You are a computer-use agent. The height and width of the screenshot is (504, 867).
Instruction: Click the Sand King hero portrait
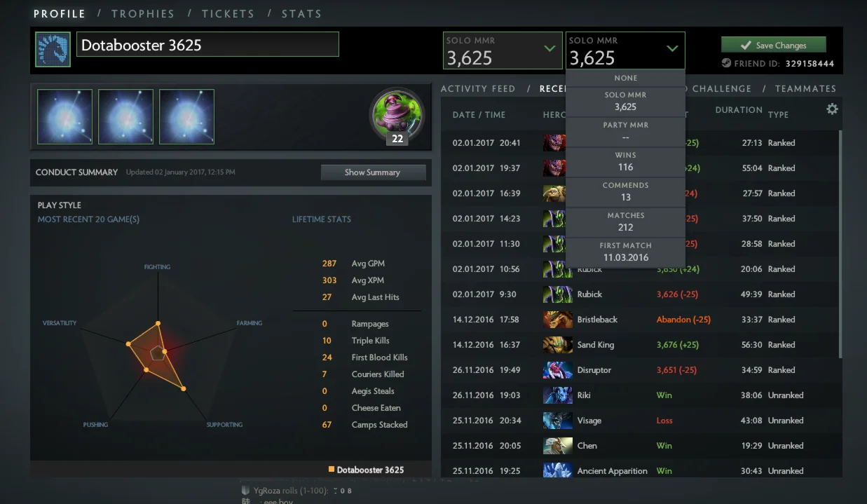tap(558, 345)
